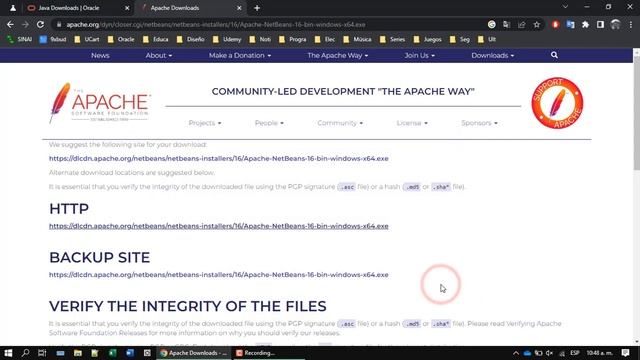Expand the About dropdown

point(158,55)
